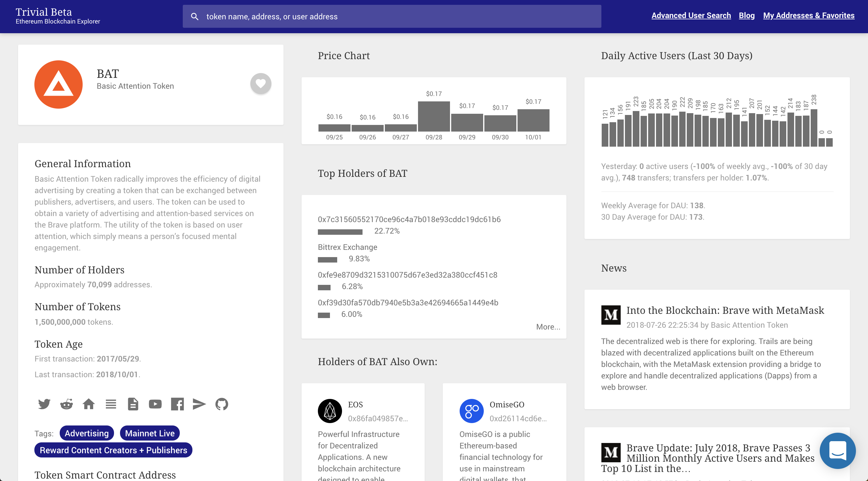Image resolution: width=868 pixels, height=481 pixels.
Task: Open EOS address 0x86fa049857e...
Action: pyautogui.click(x=378, y=418)
